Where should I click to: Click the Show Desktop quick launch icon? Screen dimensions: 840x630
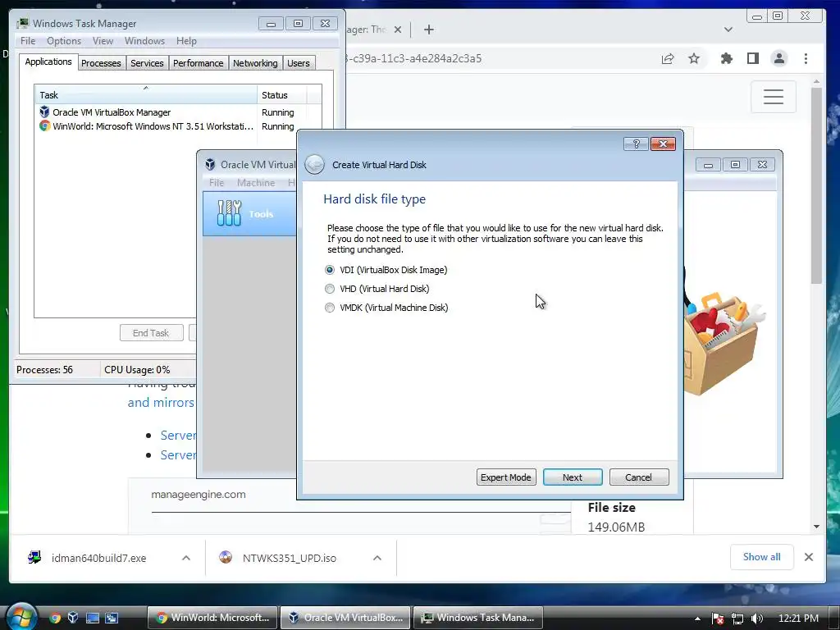pyautogui.click(x=92, y=618)
